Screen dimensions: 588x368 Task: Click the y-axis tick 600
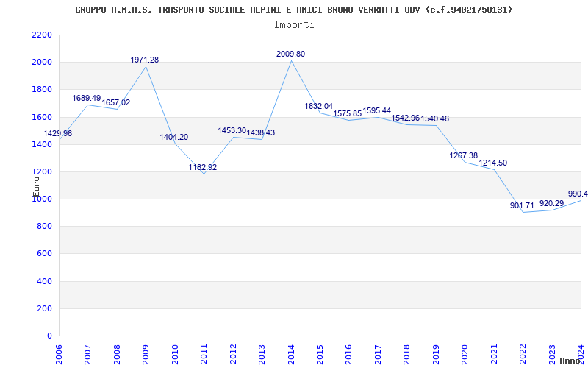pos(45,254)
